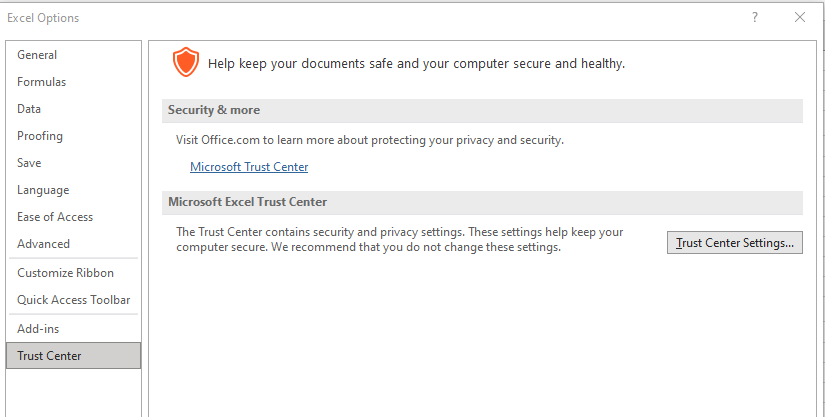The height and width of the screenshot is (417, 825).
Task: Open Customize Ribbon settings
Action: click(65, 273)
